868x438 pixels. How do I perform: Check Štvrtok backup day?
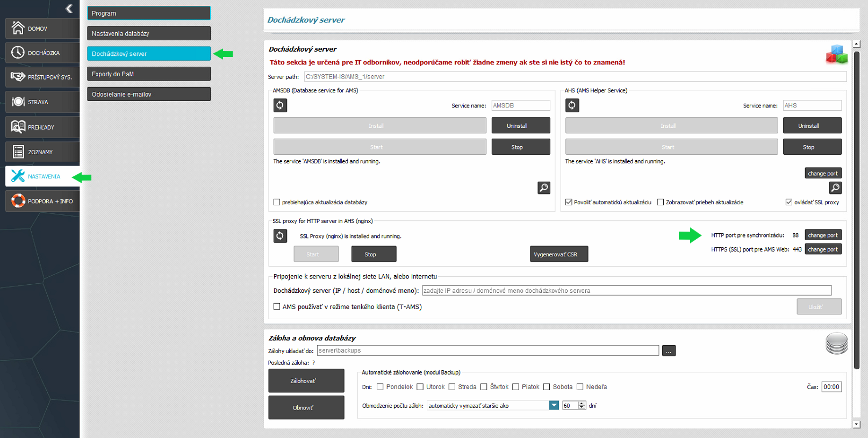pyautogui.click(x=484, y=387)
